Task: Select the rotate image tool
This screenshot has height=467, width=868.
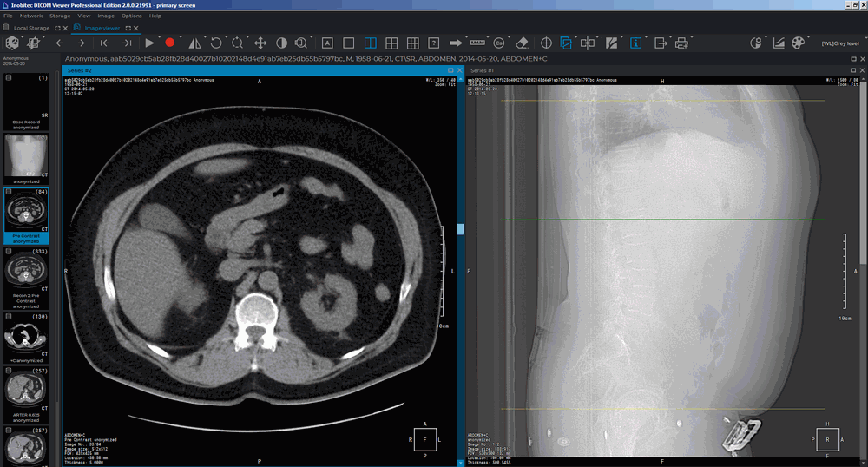Action: (216, 43)
